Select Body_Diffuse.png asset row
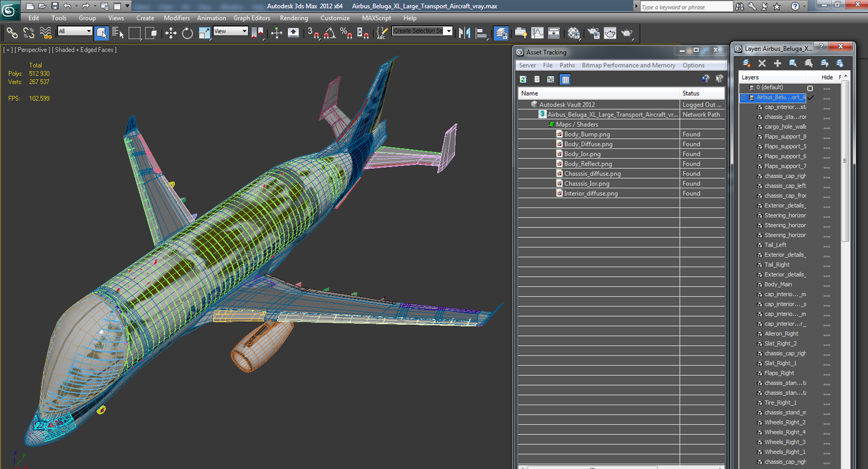 pos(621,144)
